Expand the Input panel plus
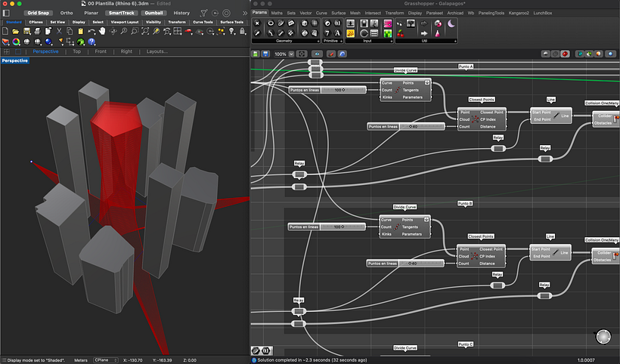Viewport: 620px width, 364px height. [392, 41]
